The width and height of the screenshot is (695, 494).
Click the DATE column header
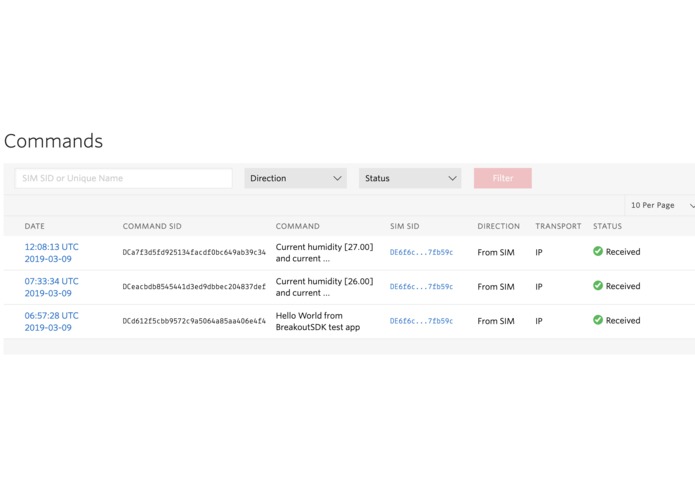(x=35, y=226)
